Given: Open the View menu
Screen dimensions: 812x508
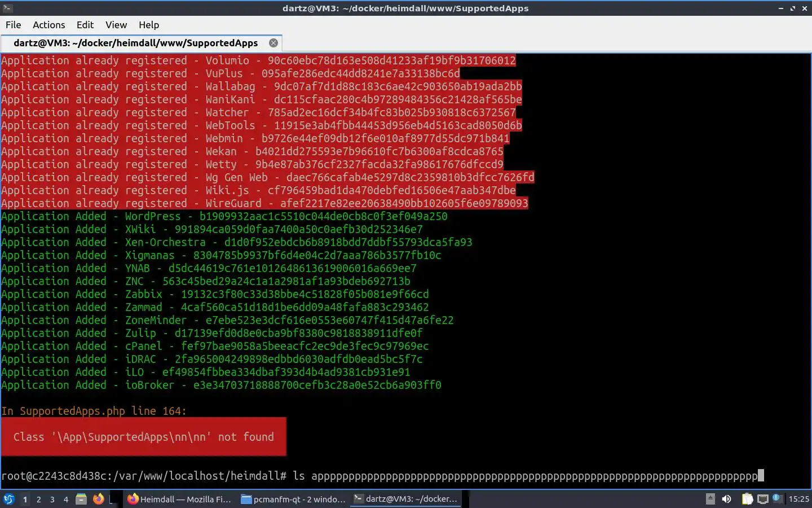Looking at the screenshot, I should pos(116,25).
